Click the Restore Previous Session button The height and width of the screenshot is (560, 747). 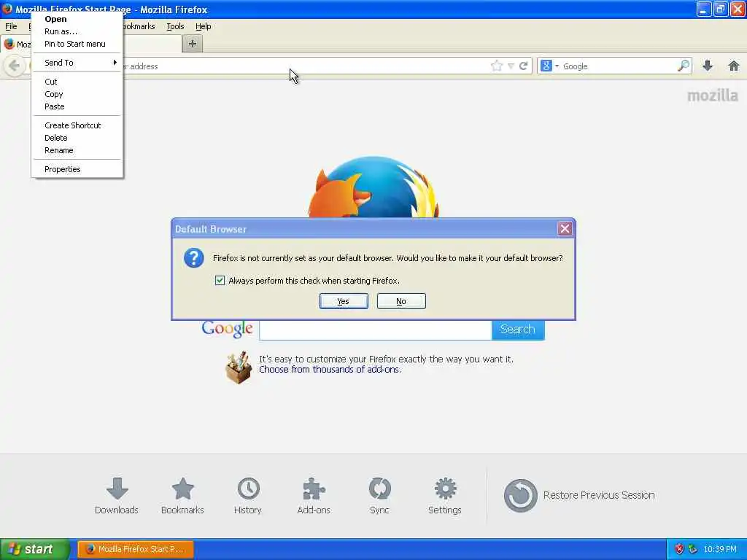tap(578, 495)
